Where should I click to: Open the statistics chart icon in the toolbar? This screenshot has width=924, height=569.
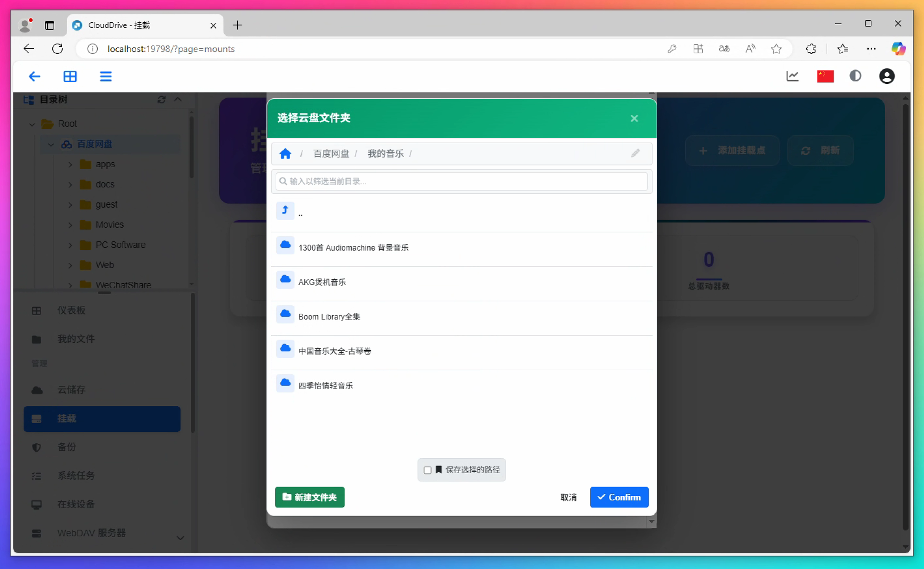[792, 76]
